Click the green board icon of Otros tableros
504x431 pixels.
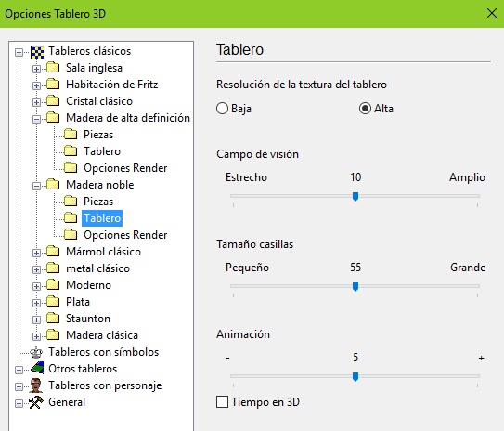pyautogui.click(x=37, y=368)
